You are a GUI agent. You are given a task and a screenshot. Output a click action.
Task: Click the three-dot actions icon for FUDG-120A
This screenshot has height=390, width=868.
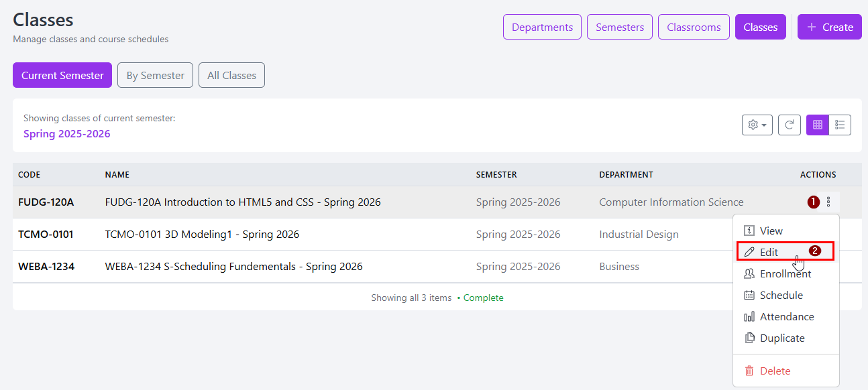point(828,202)
